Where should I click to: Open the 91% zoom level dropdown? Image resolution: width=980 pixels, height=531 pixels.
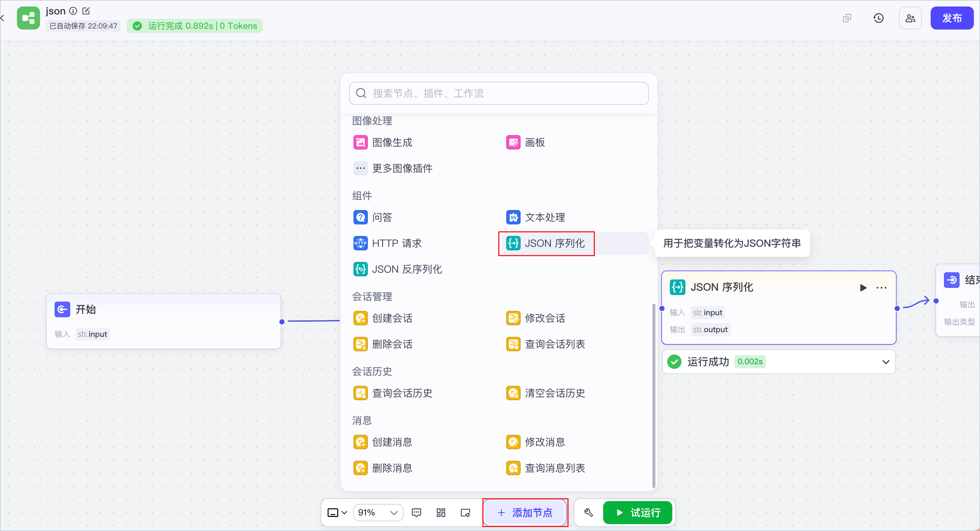tap(378, 513)
